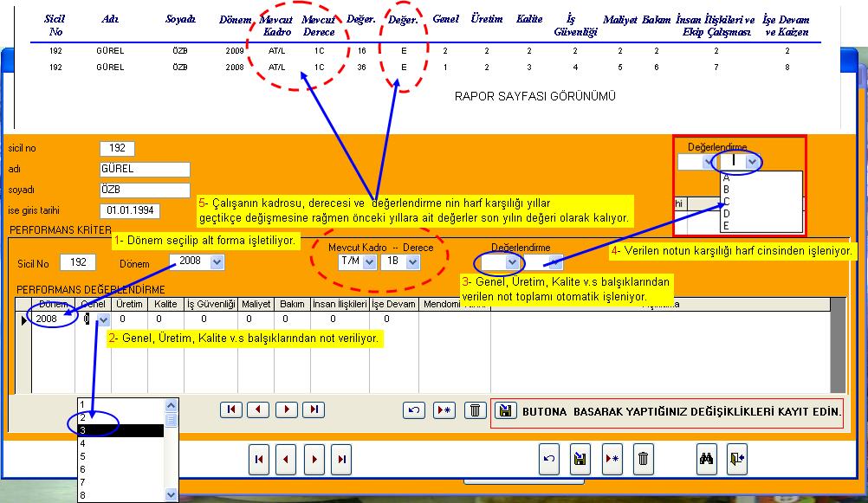Open the Dönem 2008 dropdown
Screen dimensions: 868x503
pos(216,262)
